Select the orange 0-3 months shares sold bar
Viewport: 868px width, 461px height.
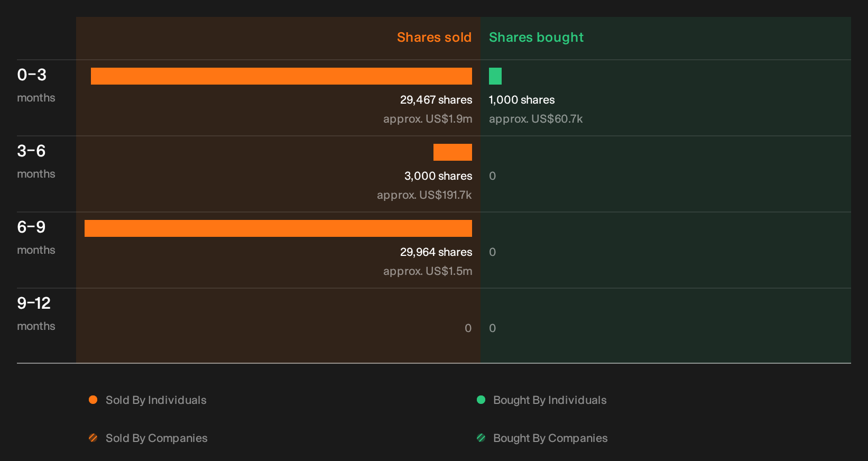[x=281, y=76]
